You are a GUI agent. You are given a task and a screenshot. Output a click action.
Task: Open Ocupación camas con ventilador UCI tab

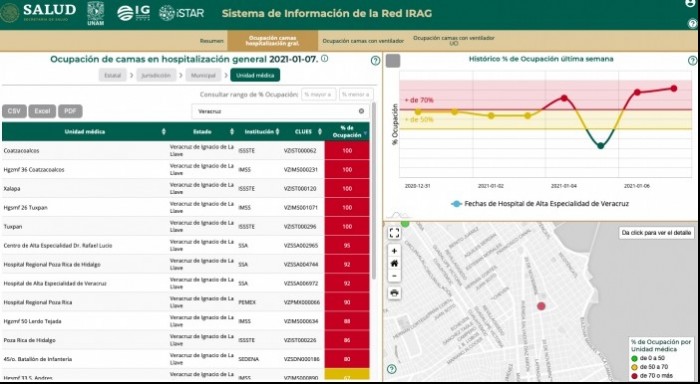[x=454, y=41]
